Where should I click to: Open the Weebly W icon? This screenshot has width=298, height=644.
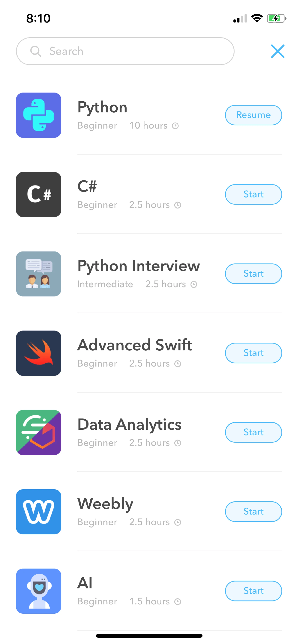(38, 512)
